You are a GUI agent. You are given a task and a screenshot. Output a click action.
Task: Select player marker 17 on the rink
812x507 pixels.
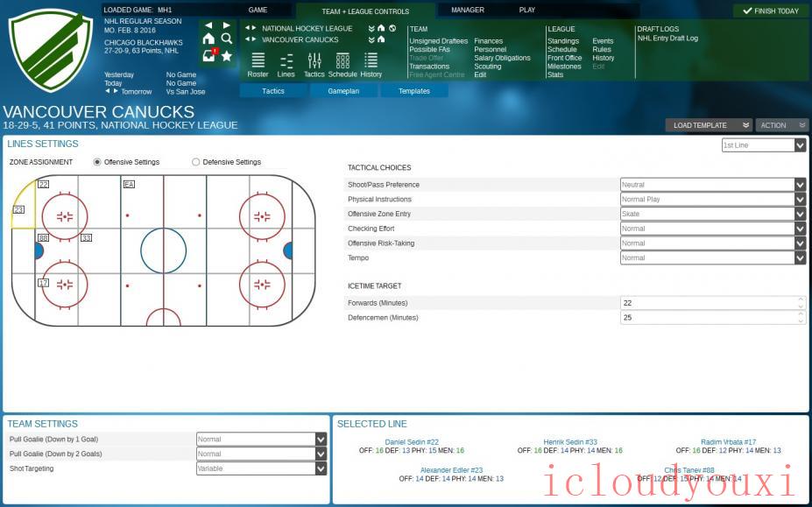(44, 283)
